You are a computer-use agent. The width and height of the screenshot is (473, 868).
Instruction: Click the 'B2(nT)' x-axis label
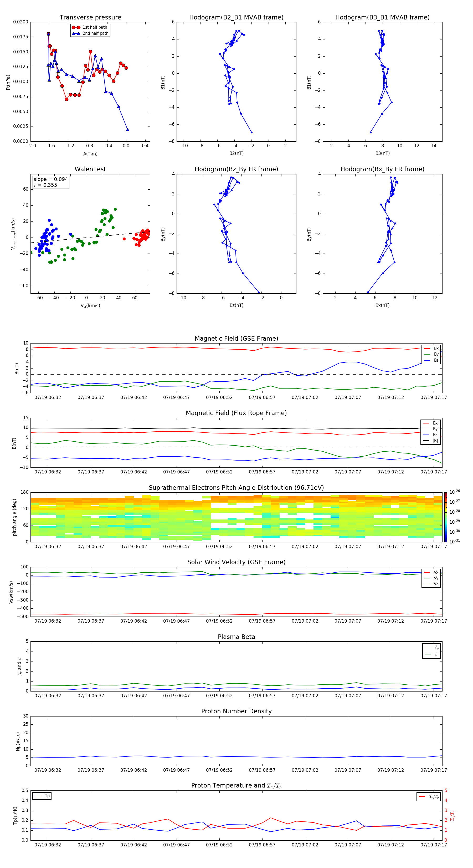(x=236, y=153)
